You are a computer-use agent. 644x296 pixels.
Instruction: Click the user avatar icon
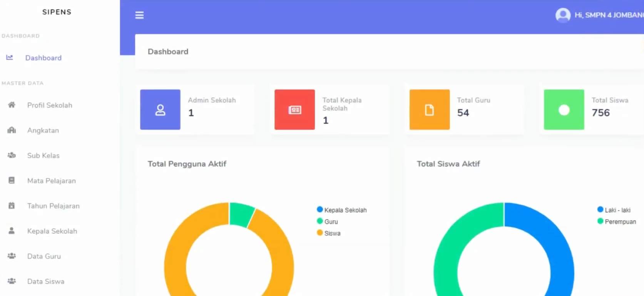(563, 15)
